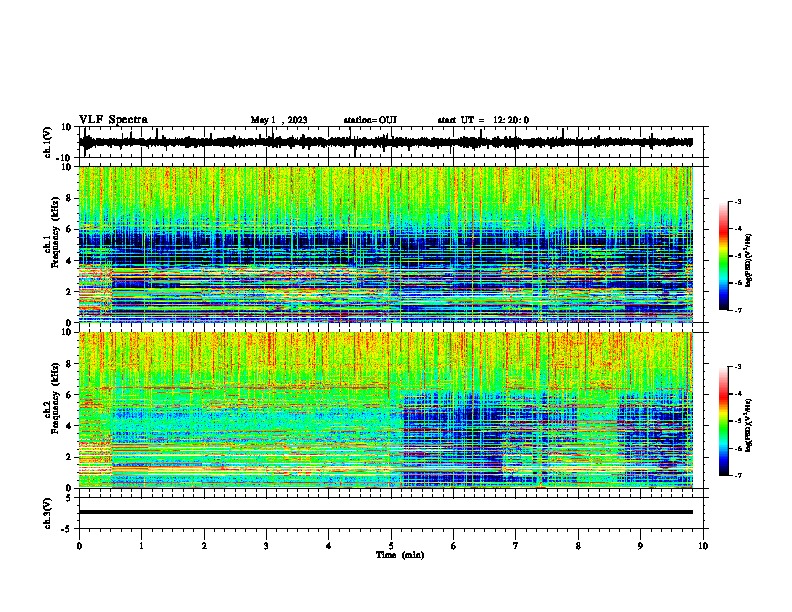Click the "start UT = 12:20: 0" text

(483, 120)
